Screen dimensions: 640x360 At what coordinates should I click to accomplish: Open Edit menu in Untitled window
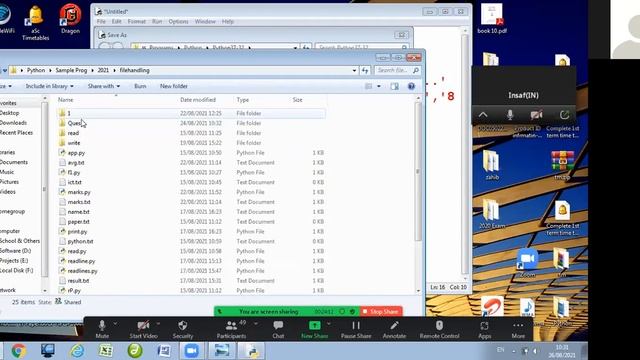pyautogui.click(x=116, y=21)
